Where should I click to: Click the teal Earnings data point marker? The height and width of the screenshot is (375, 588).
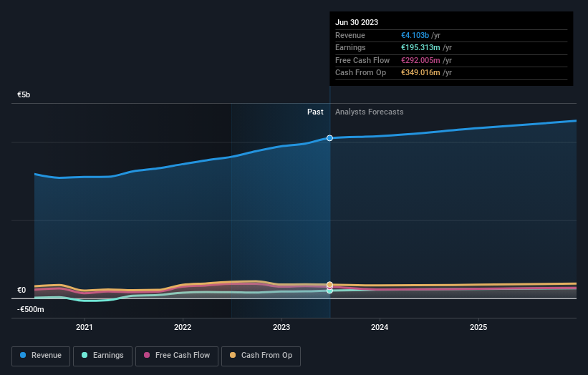(329, 291)
